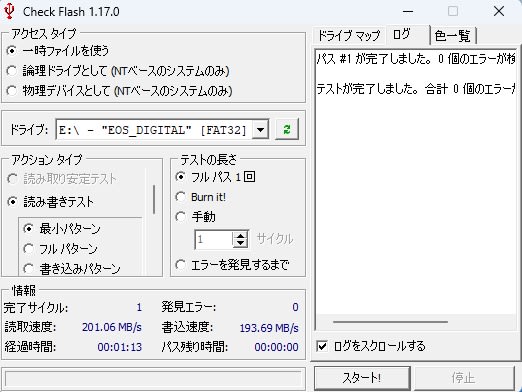The height and width of the screenshot is (392, 522).
Task: Click elapsed time value 00:01:13
Action: (120, 347)
